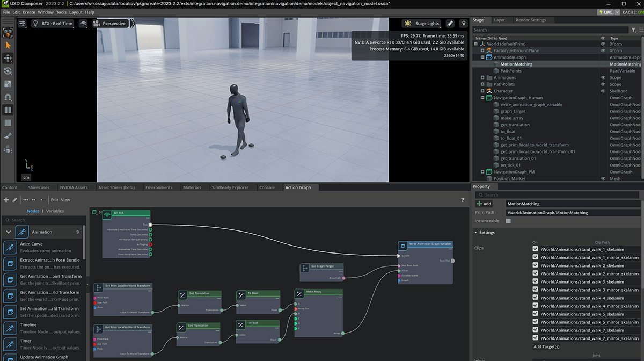644x361 pixels.
Task: Expand the Factory_wGroundPlane tree node
Action: (x=482, y=50)
